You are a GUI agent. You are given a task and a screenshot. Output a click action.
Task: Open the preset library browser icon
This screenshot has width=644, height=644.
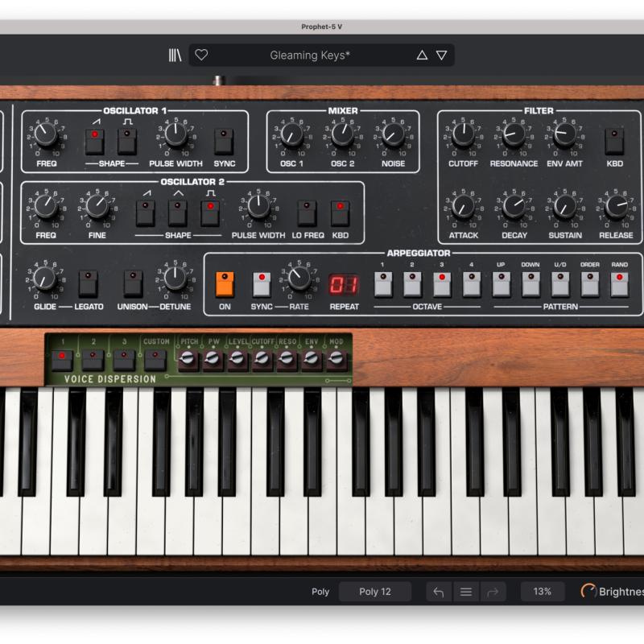[175, 55]
